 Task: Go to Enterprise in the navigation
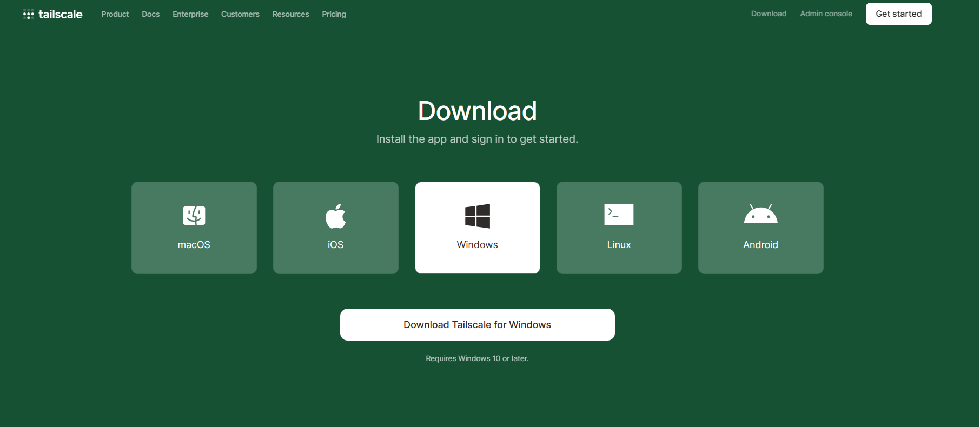click(190, 14)
